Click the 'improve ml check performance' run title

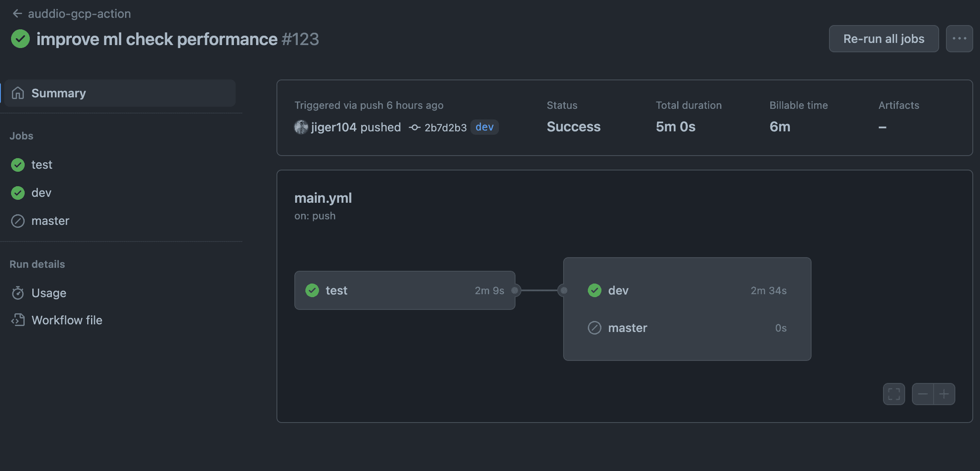157,39
